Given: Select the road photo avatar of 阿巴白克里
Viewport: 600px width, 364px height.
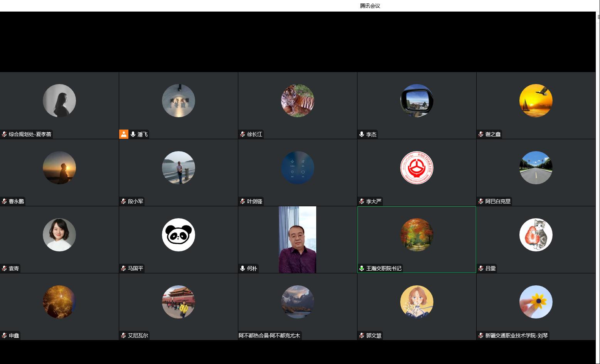Looking at the screenshot, I should pos(536,168).
